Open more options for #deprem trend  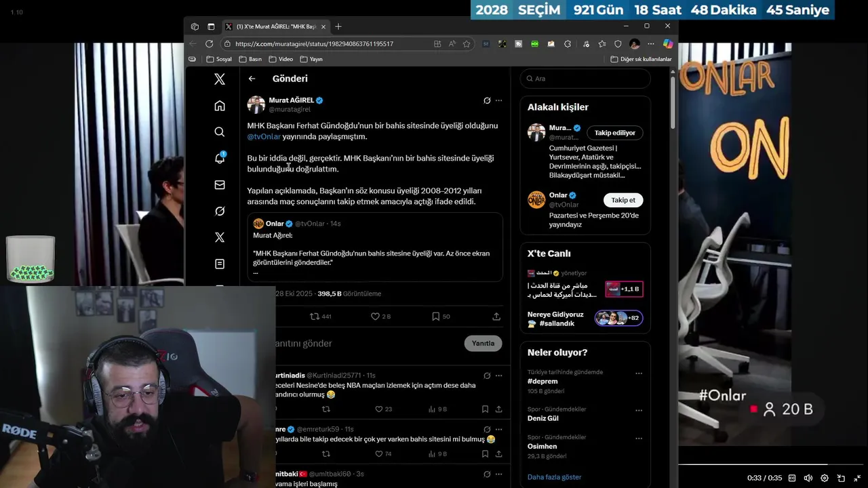[639, 373]
